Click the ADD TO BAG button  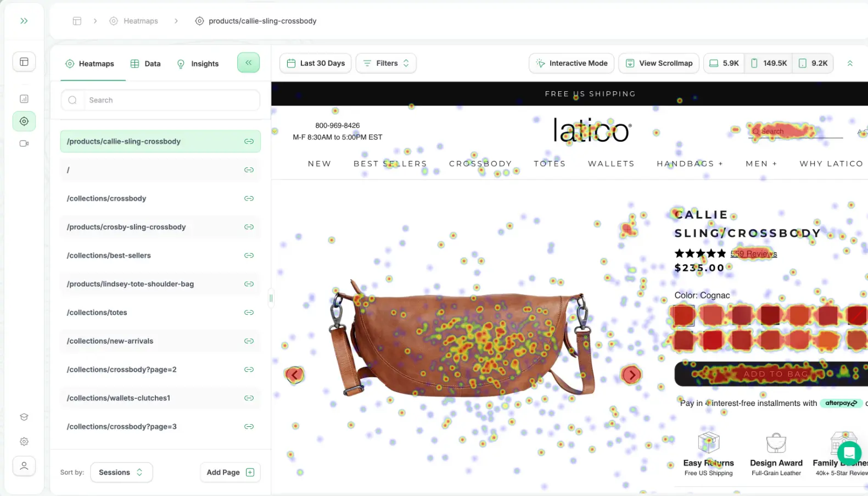coord(771,374)
